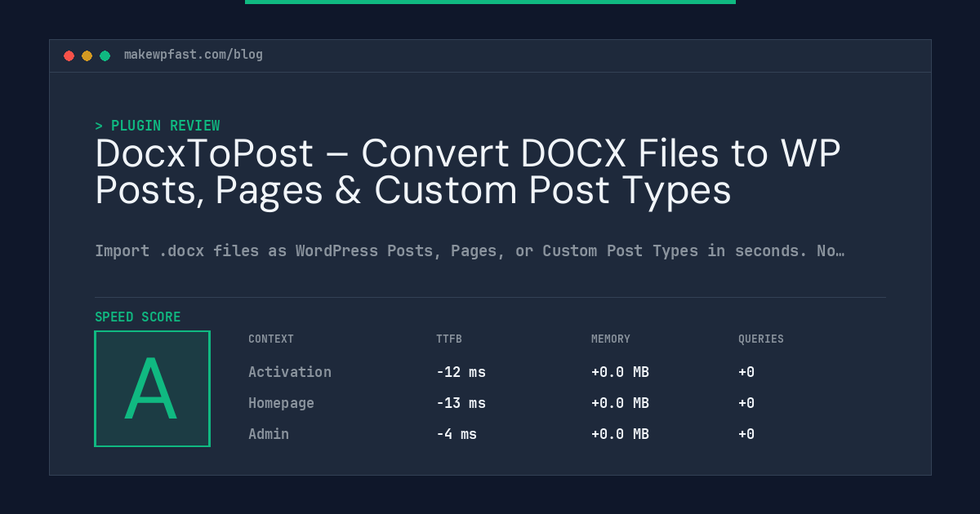980x514 pixels.
Task: Click the '> PLUGIN REVIEW' label
Action: click(158, 126)
